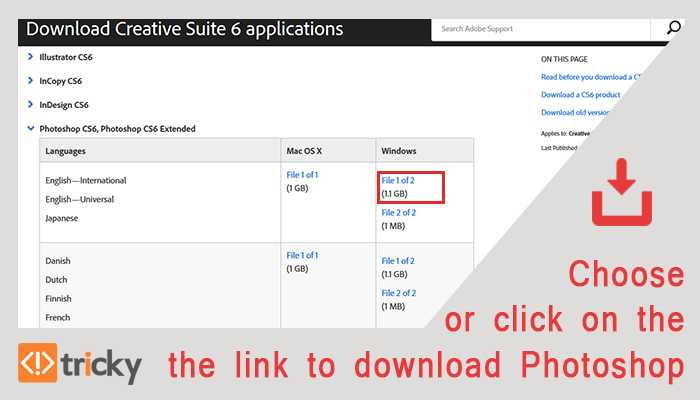This screenshot has height=400, width=700.
Task: Open 'Read before you download' link
Action: pos(591,77)
